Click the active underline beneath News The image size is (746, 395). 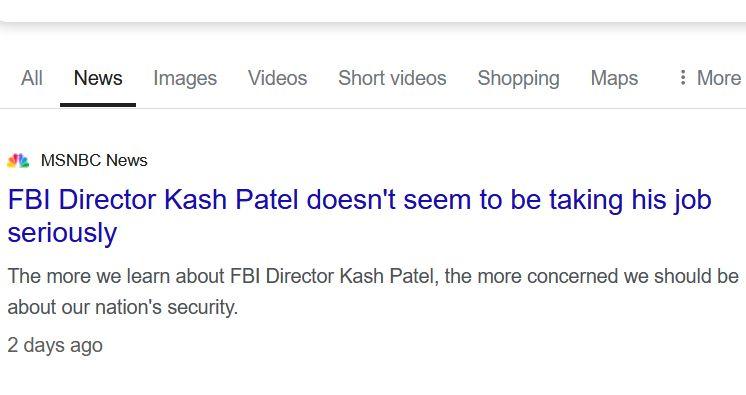pos(98,105)
